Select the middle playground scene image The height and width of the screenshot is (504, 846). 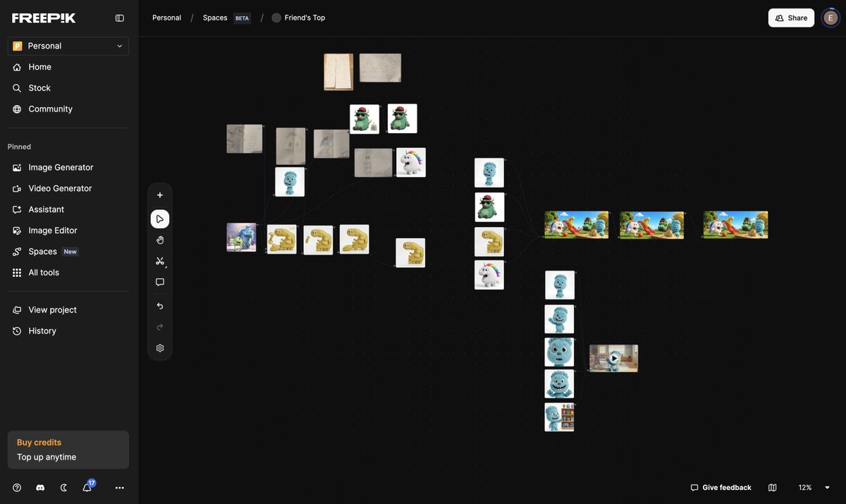pyautogui.click(x=651, y=225)
